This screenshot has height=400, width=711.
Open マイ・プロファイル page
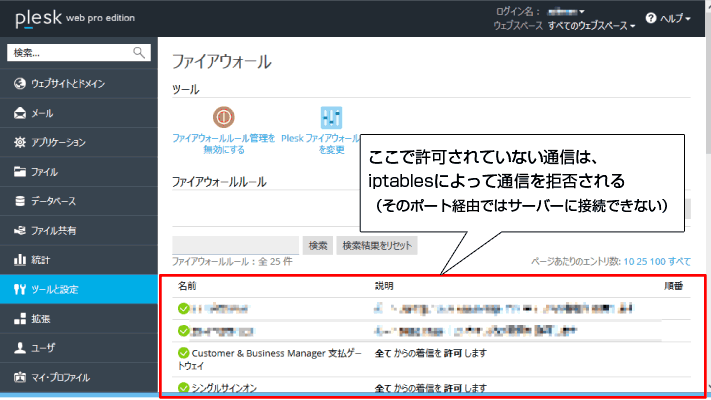(x=79, y=377)
